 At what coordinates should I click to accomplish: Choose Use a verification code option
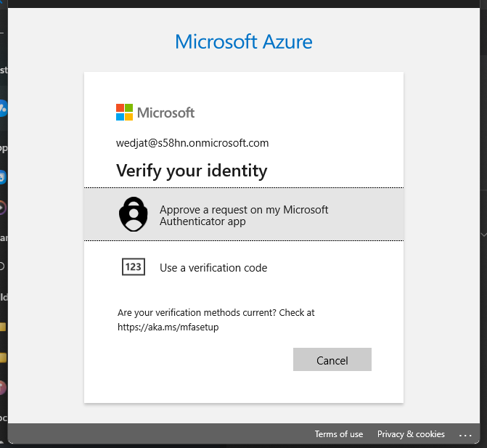pos(244,267)
